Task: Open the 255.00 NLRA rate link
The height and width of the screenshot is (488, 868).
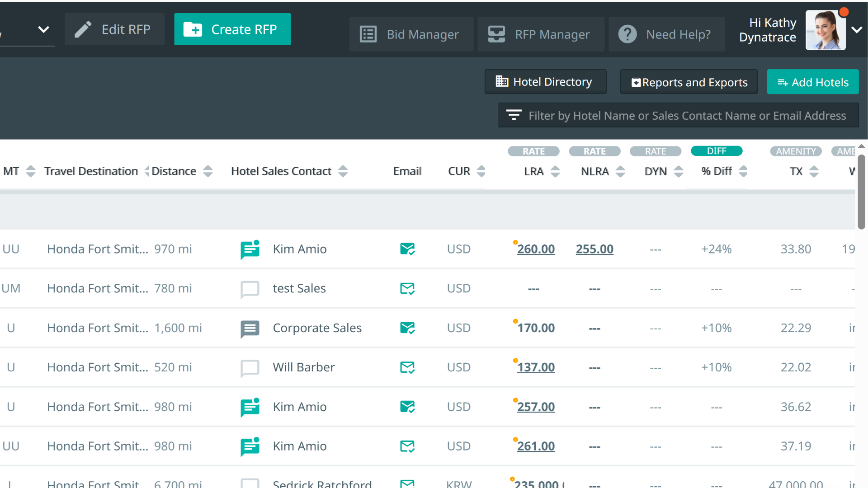Action: click(594, 249)
